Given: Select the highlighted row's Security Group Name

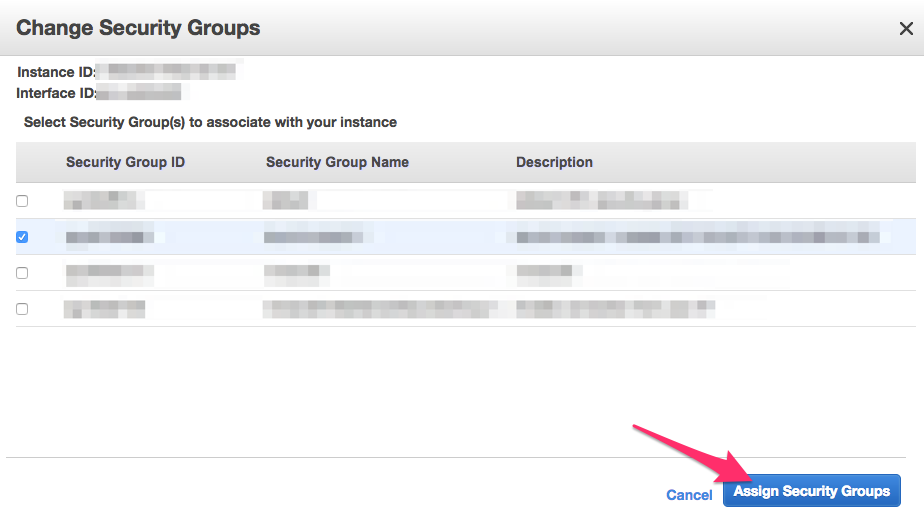Looking at the screenshot, I should pos(315,237).
